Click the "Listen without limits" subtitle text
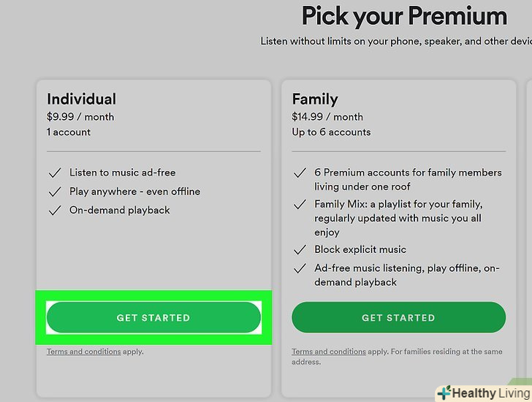This screenshot has height=402, width=532. [x=395, y=42]
